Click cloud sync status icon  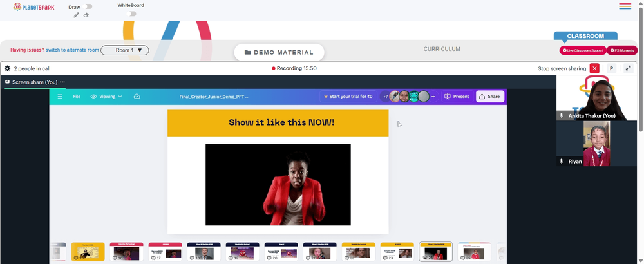click(x=137, y=97)
